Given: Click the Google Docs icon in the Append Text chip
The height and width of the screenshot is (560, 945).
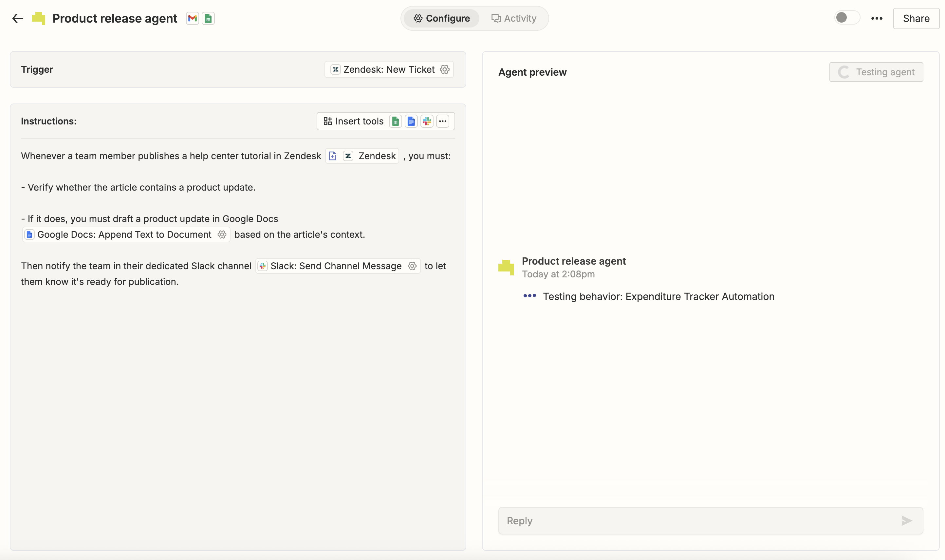Looking at the screenshot, I should (x=29, y=234).
